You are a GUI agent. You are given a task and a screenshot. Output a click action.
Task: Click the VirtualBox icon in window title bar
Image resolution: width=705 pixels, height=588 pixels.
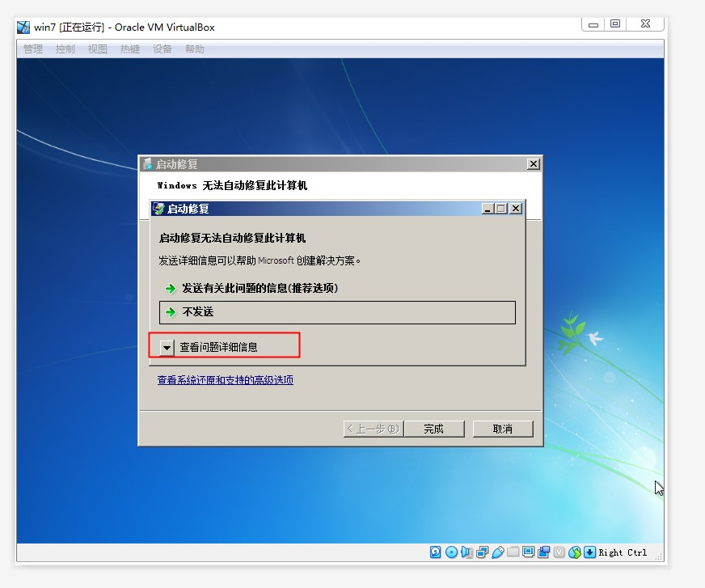pos(23,27)
